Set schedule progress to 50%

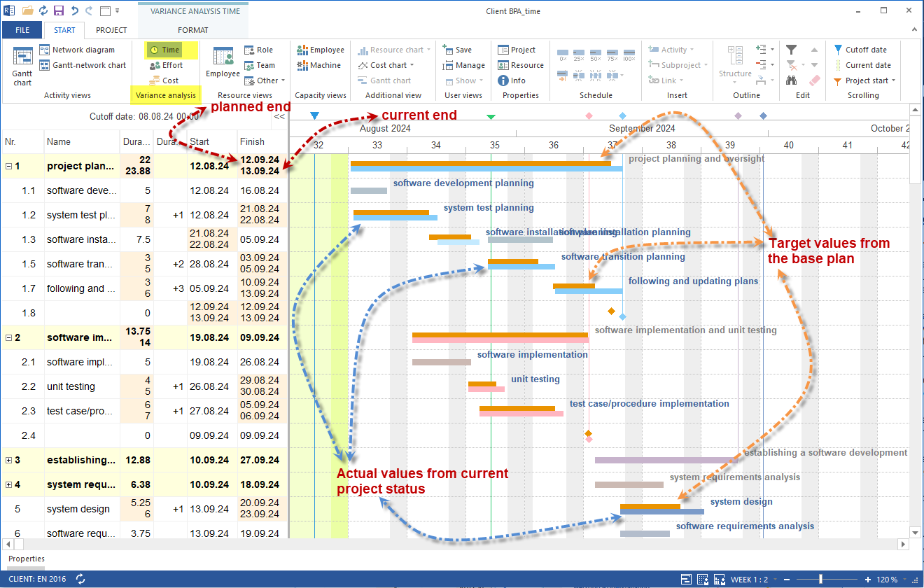[x=596, y=55]
